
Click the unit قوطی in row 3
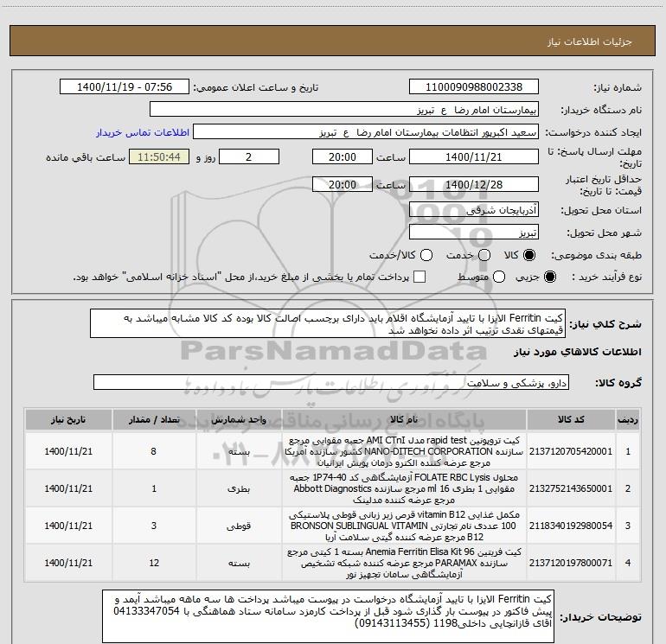click(239, 526)
